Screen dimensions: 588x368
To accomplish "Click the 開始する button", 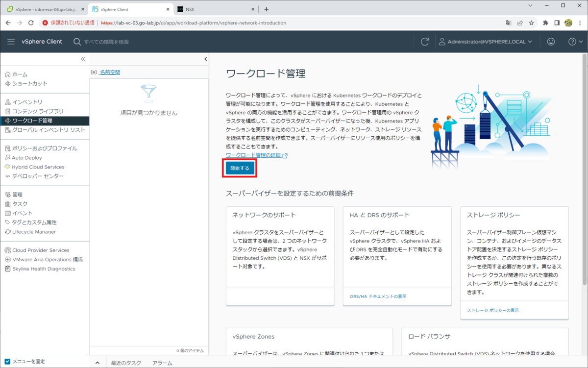I will 240,168.
